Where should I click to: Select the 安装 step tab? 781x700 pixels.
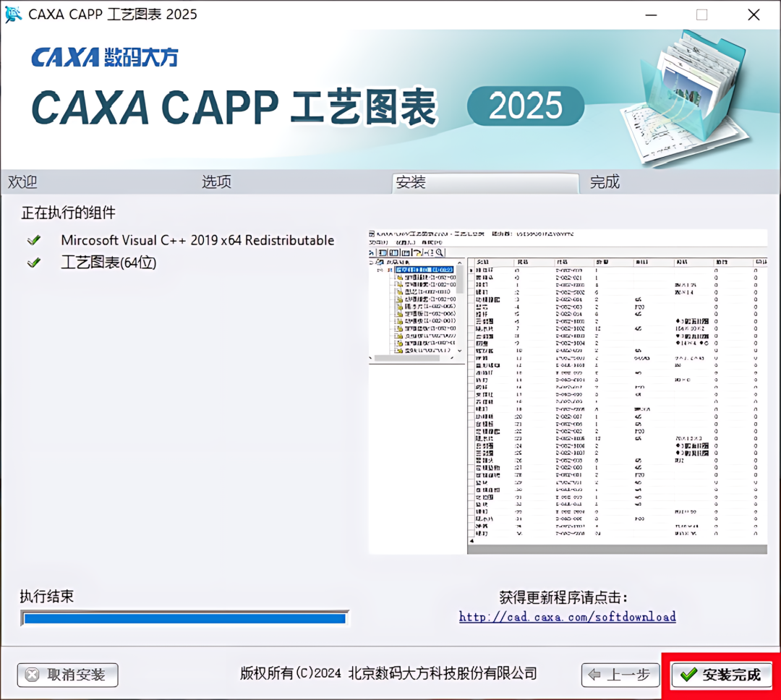486,182
